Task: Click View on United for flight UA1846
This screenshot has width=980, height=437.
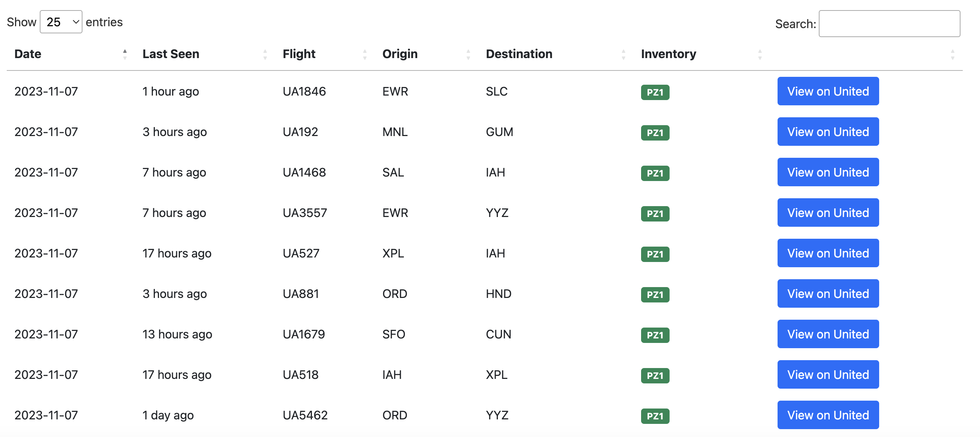Action: coord(828,91)
